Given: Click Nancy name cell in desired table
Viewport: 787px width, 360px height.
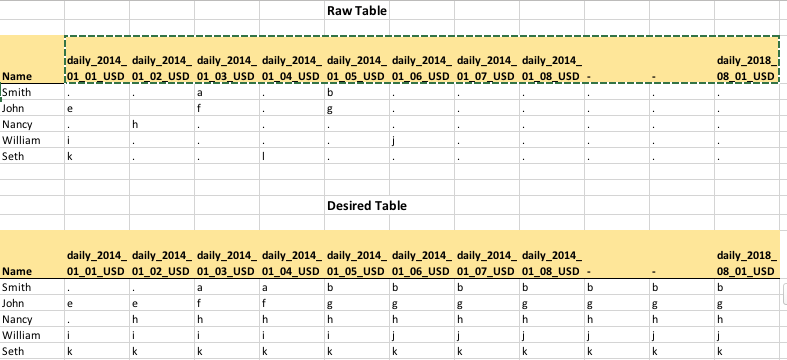Looking at the screenshot, I should coord(32,319).
